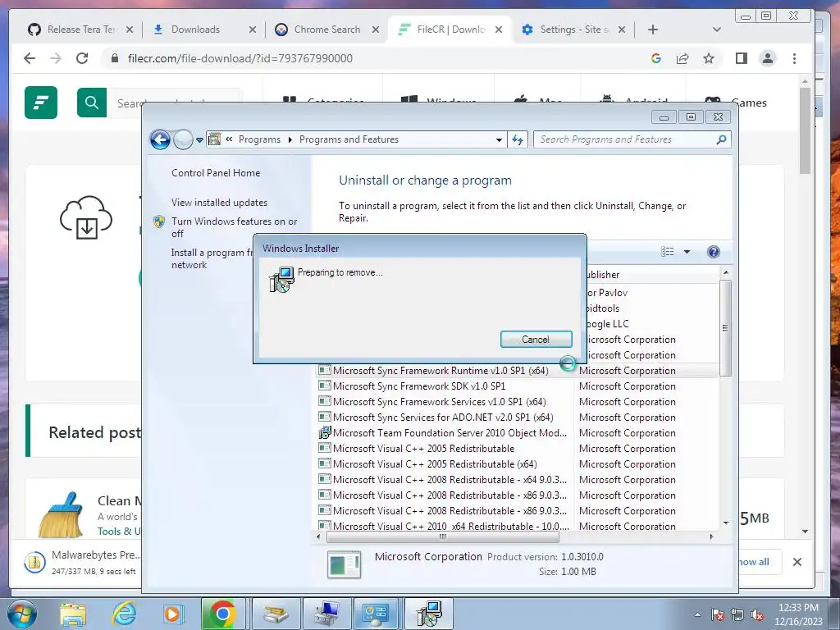
Task: Click icon of Team Foundation Server entry
Action: [324, 431]
